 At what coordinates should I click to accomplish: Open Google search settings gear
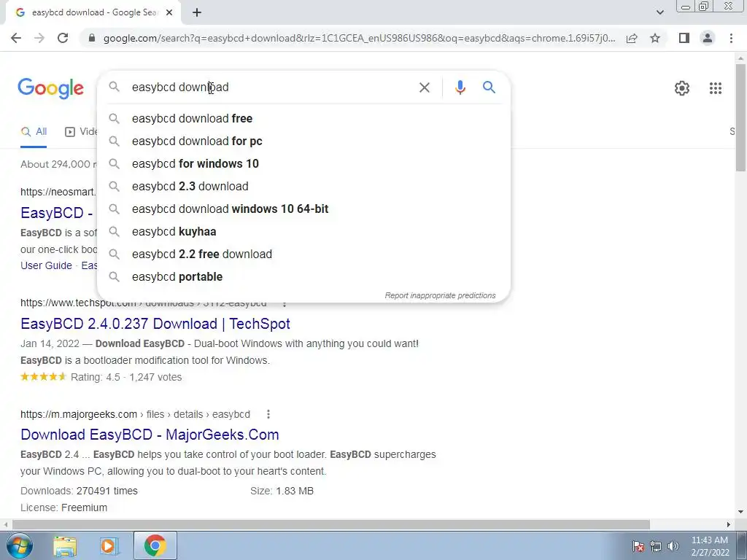tap(682, 88)
